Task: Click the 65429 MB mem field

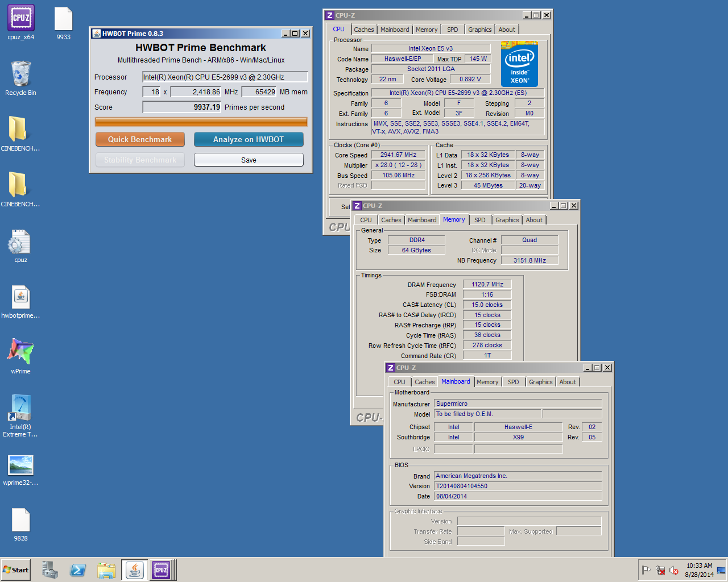Action: [259, 92]
